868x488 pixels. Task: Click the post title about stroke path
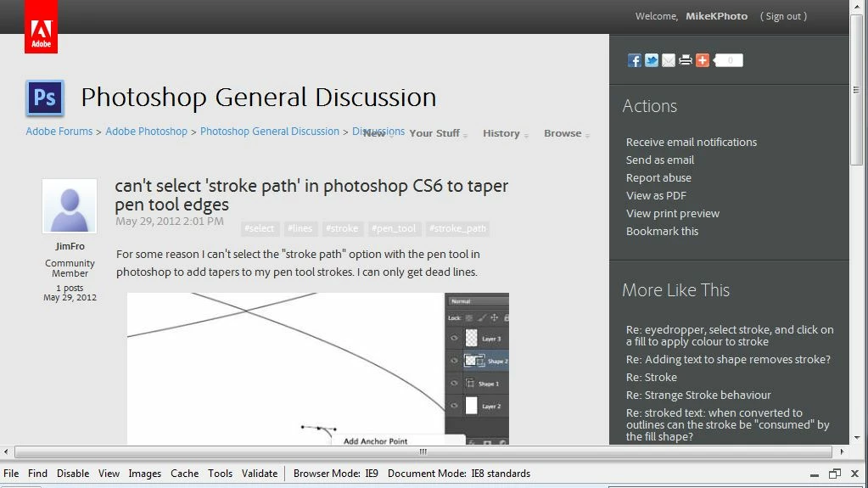click(x=311, y=195)
